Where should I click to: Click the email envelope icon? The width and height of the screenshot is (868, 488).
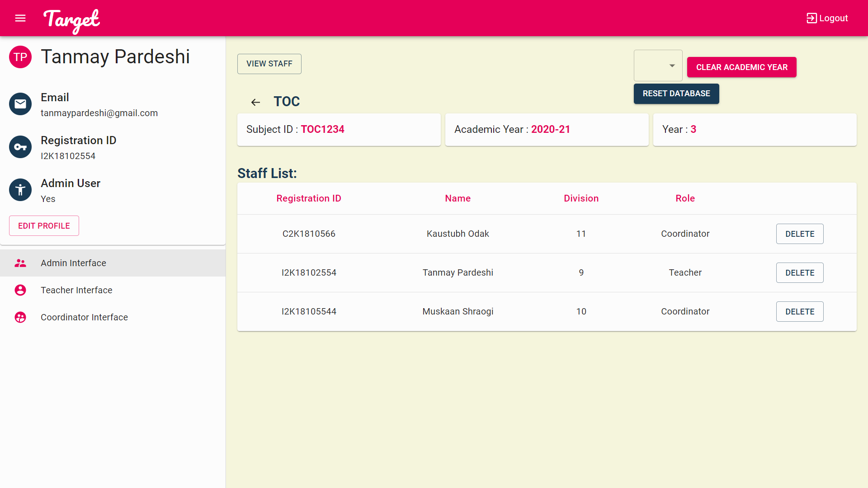pyautogui.click(x=20, y=104)
